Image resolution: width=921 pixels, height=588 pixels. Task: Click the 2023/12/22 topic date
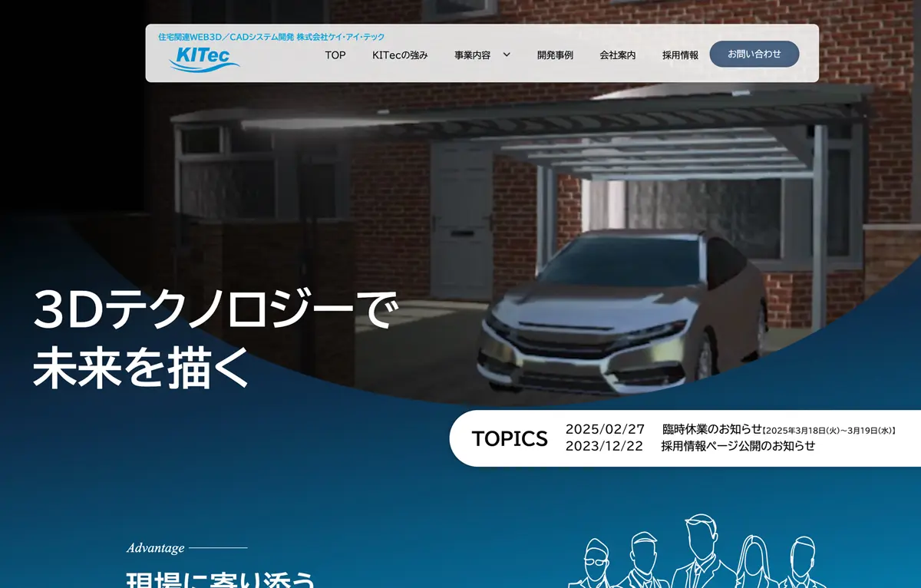click(604, 446)
